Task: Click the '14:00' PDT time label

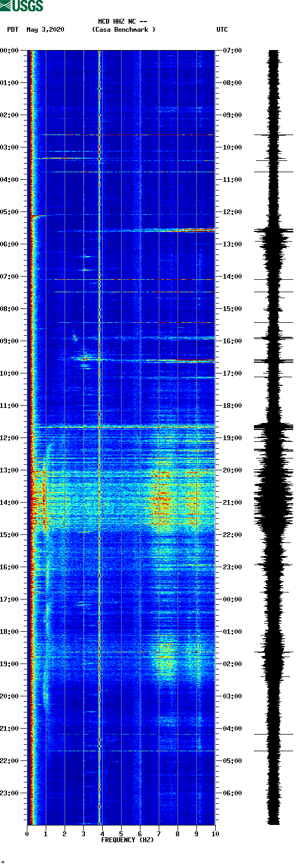Action: 9,503
